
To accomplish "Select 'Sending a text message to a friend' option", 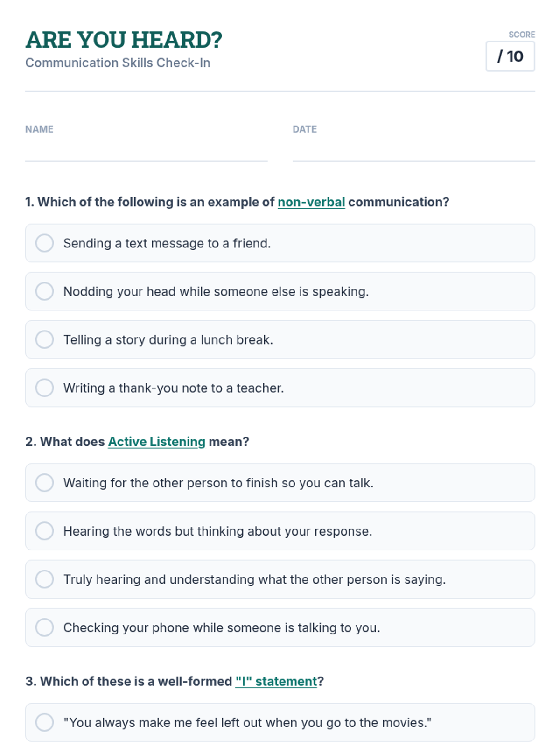I will (x=45, y=243).
